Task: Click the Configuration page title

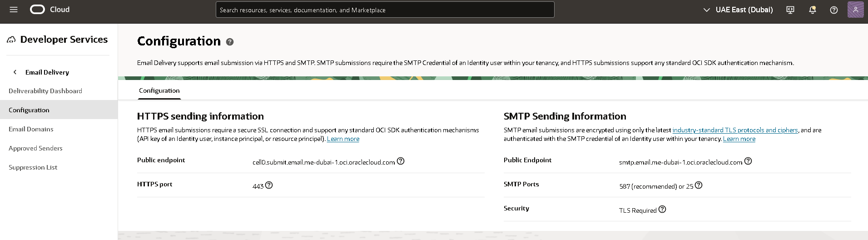Action: 179,41
